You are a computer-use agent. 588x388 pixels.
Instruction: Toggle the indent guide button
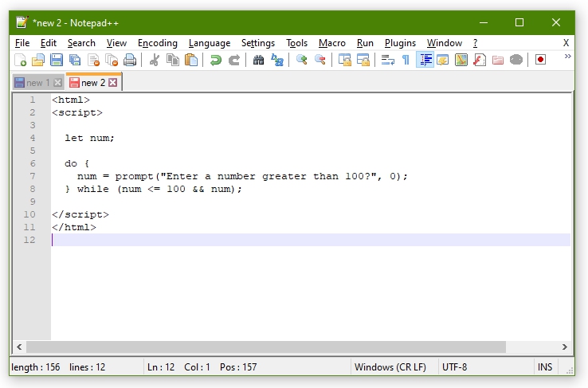(x=425, y=60)
